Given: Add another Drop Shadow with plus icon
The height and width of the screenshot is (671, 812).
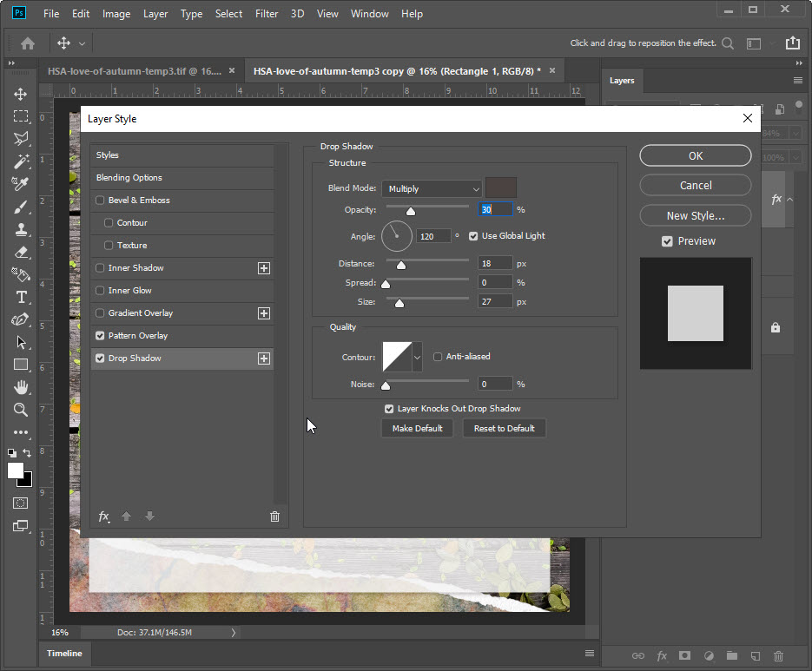Looking at the screenshot, I should coord(264,359).
